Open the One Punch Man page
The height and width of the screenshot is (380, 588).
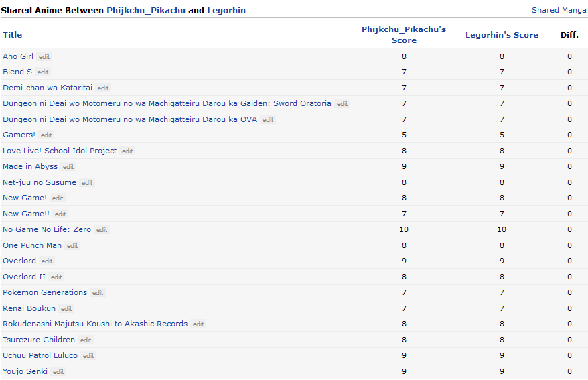click(32, 245)
